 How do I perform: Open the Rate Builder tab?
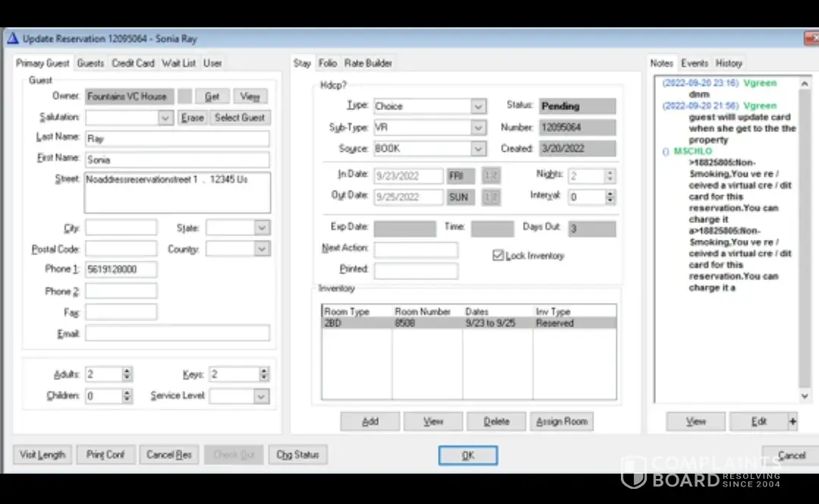click(x=368, y=63)
